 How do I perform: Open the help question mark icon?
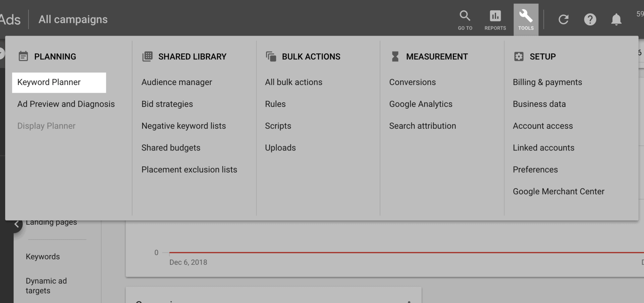(x=590, y=19)
